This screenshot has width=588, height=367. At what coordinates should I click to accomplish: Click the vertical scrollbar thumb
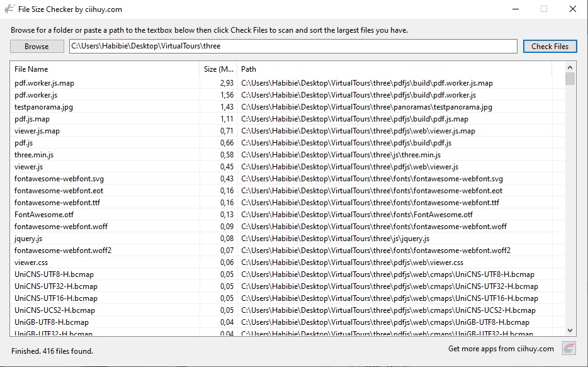tap(570, 79)
